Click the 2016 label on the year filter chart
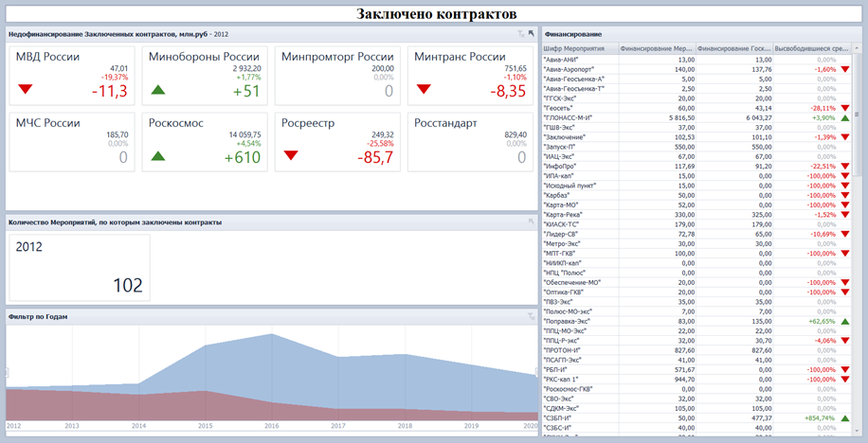The height and width of the screenshot is (443, 868). tap(272, 426)
